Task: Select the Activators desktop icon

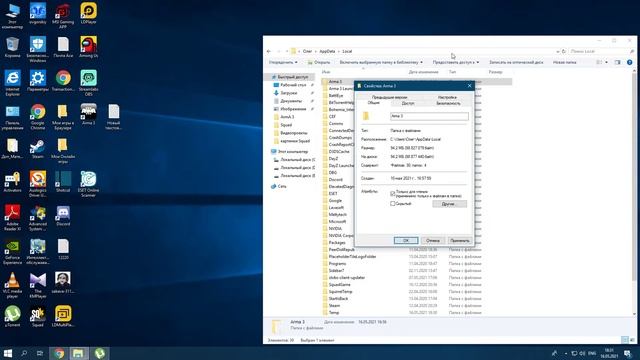Action: point(12,182)
